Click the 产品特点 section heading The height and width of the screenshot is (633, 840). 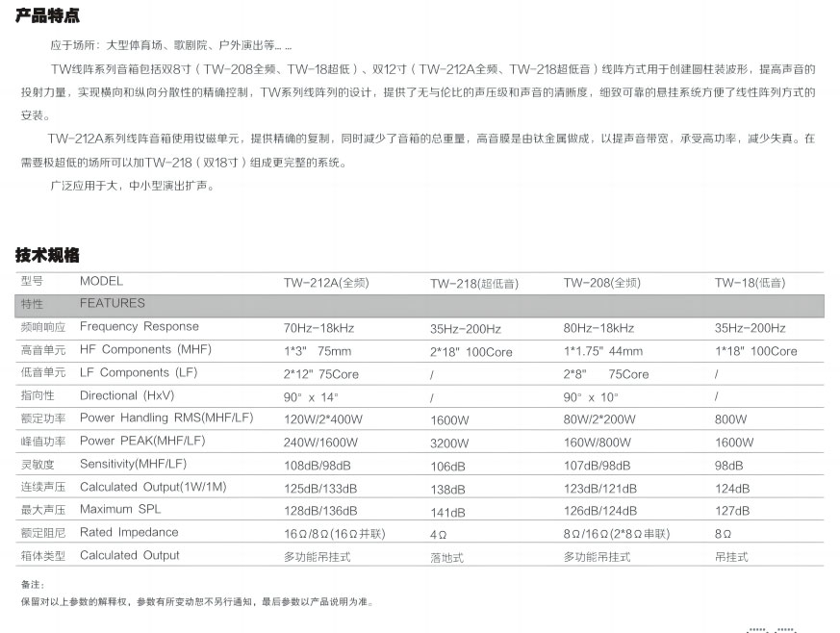tap(47, 16)
